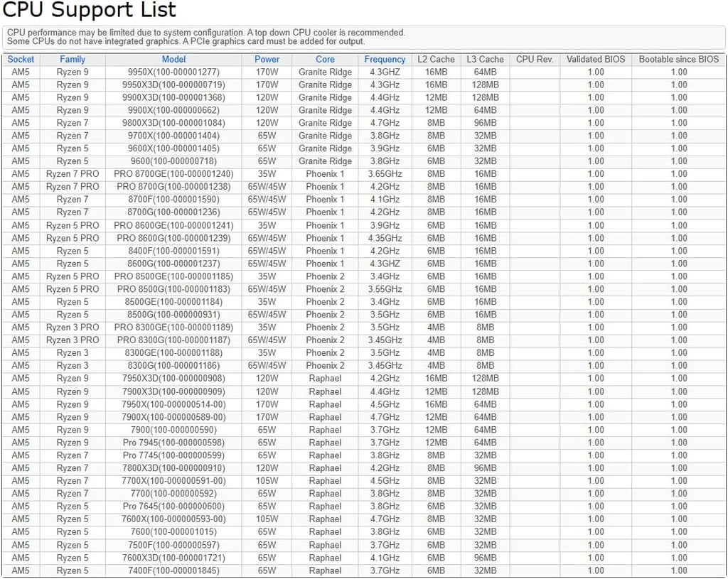Image resolution: width=728 pixels, height=579 pixels.
Task: Select the 7600(100-000001015) model cell
Action: [173, 532]
